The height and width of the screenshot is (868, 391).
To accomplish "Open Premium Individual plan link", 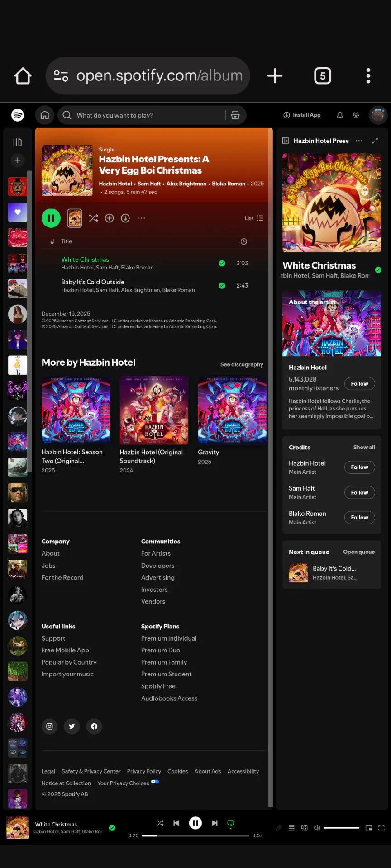I will [x=169, y=638].
